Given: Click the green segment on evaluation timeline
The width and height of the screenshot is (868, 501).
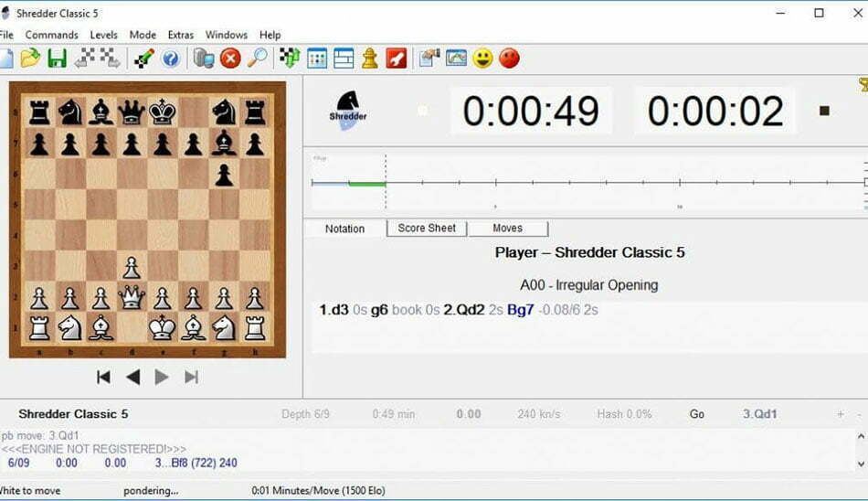Looking at the screenshot, I should [x=367, y=184].
